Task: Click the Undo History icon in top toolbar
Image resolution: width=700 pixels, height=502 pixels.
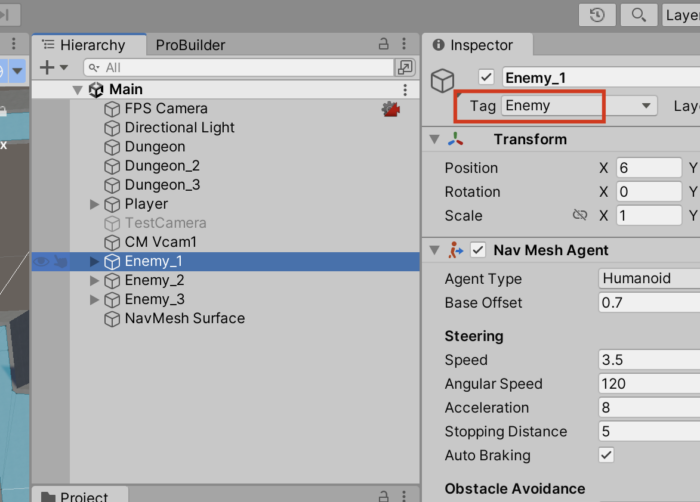Action: pyautogui.click(x=596, y=15)
